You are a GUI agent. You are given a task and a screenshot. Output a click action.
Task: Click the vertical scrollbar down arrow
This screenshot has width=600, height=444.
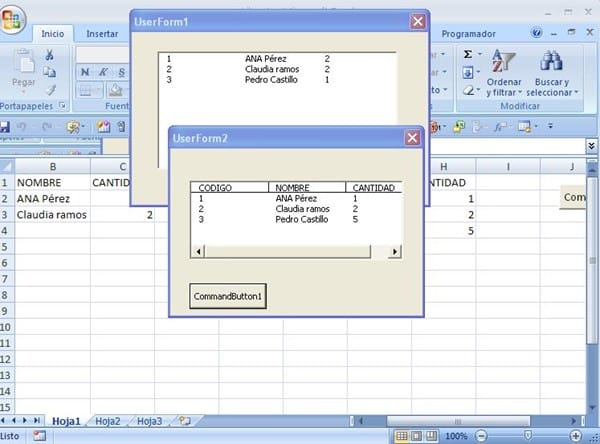tap(592, 407)
